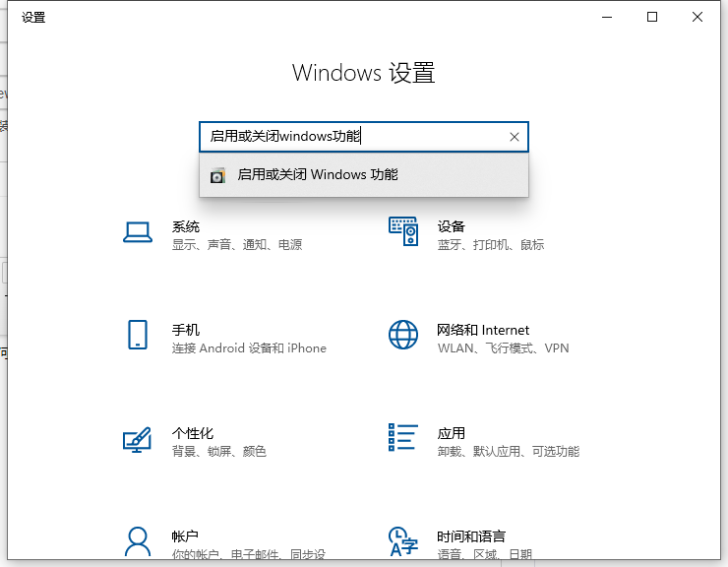Select the '启用或关闭 Windows 功能' suggestion

pos(317,175)
